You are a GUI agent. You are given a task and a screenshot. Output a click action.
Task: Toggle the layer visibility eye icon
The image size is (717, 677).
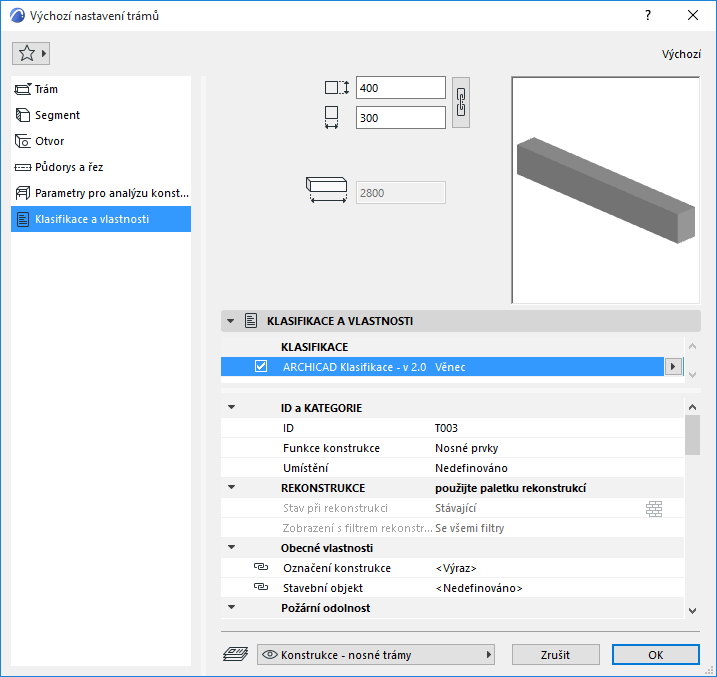tap(270, 655)
